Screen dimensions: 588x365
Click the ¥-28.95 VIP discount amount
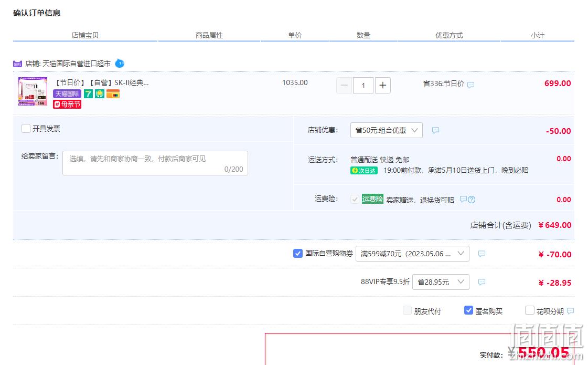[x=554, y=283]
